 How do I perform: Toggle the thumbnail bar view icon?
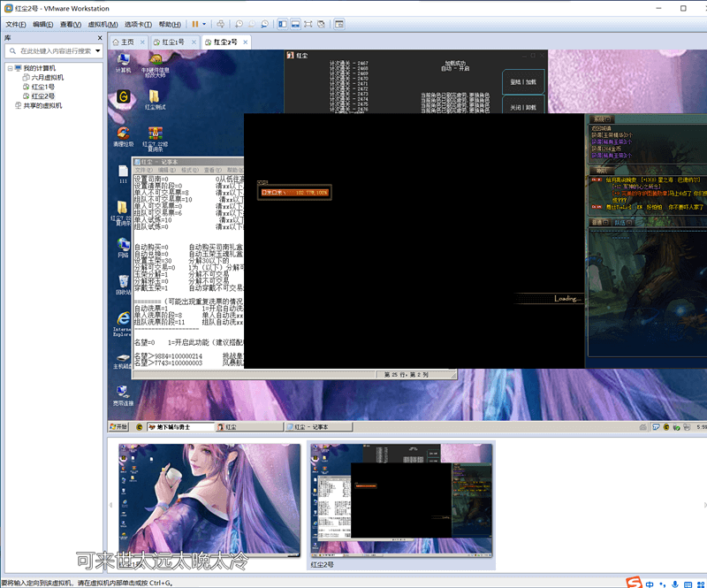[x=295, y=24]
